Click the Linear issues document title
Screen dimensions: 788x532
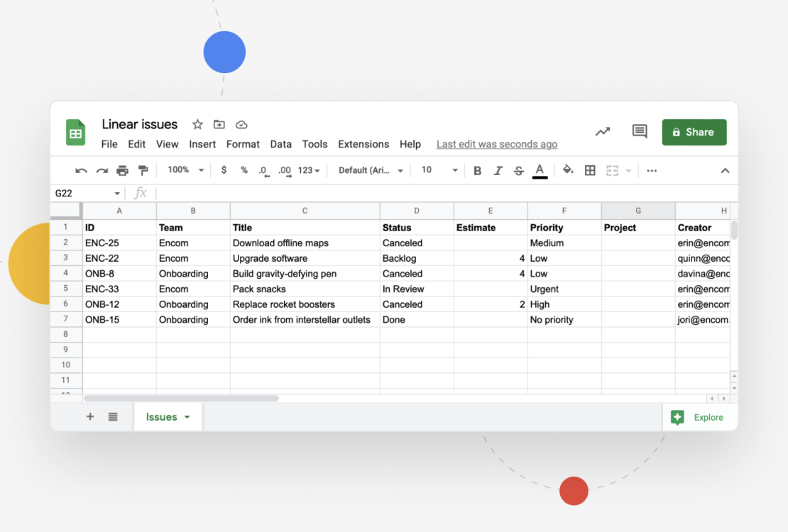(140, 124)
